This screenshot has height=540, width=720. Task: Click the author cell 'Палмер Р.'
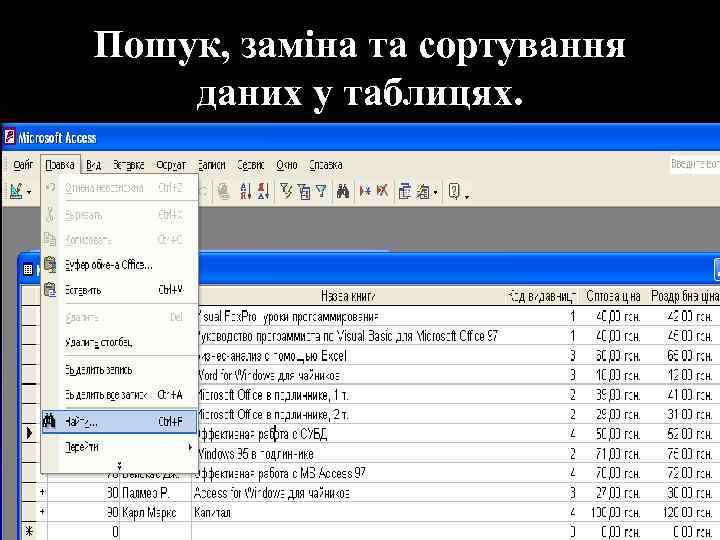(x=156, y=493)
